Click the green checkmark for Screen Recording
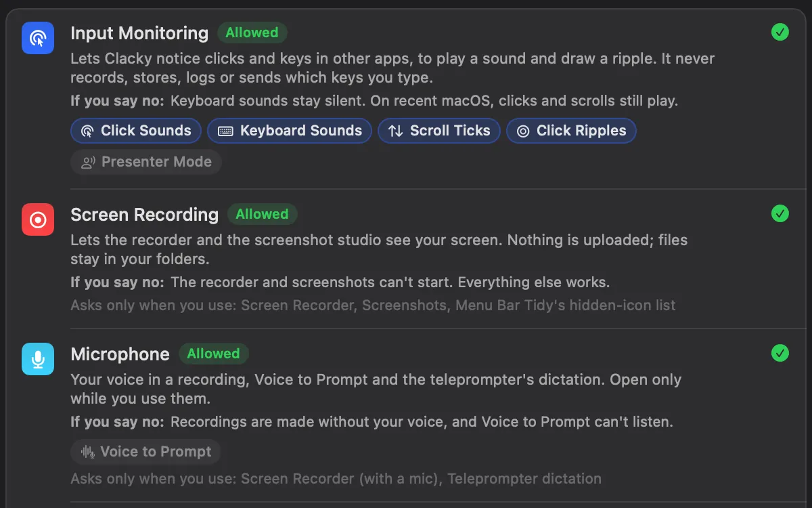 [780, 213]
